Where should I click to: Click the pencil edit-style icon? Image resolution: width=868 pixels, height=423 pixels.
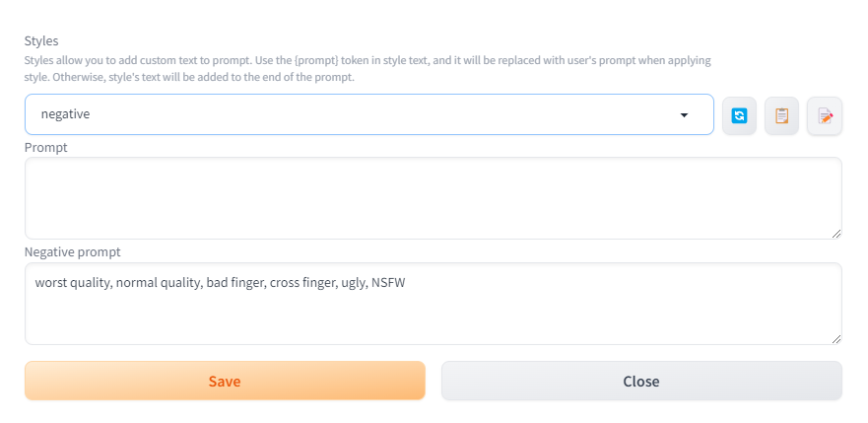point(825,115)
